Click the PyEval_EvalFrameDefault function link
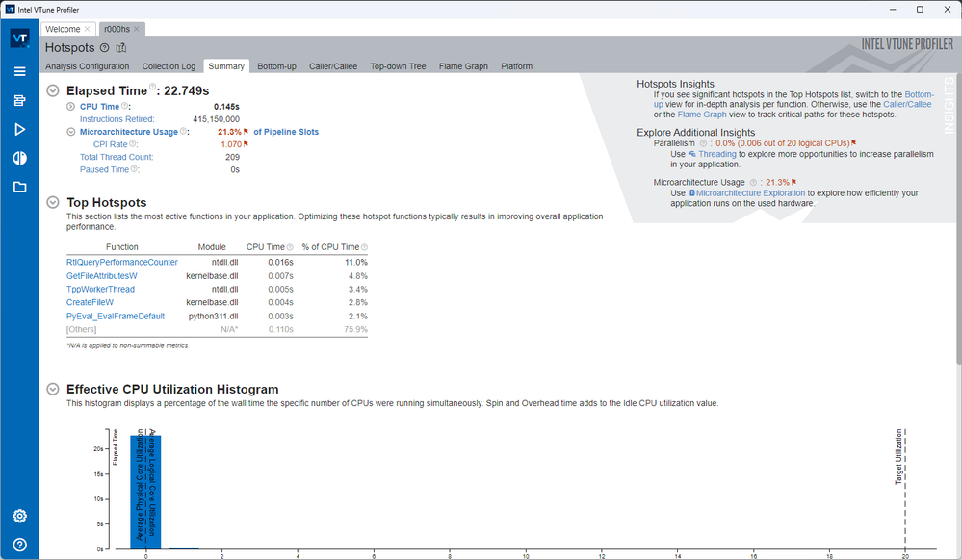The width and height of the screenshot is (962, 560). [x=116, y=316]
